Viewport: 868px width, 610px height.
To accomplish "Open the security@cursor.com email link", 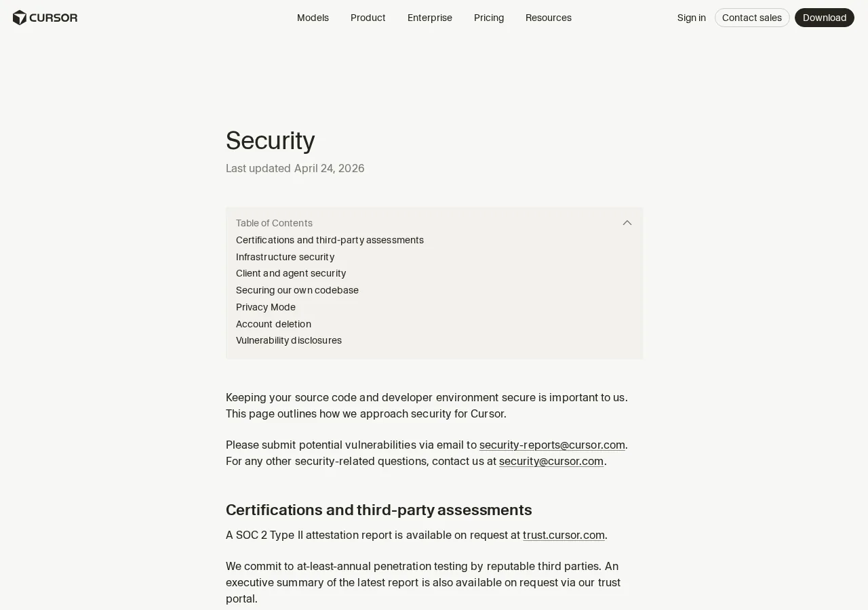I will coord(551,461).
